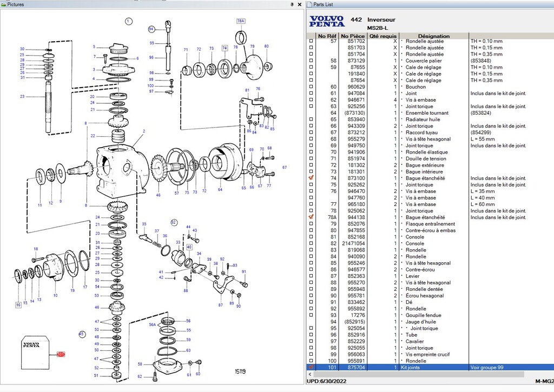The width and height of the screenshot is (554, 392).
Task: Click part number 955891
Action: tap(356, 361)
